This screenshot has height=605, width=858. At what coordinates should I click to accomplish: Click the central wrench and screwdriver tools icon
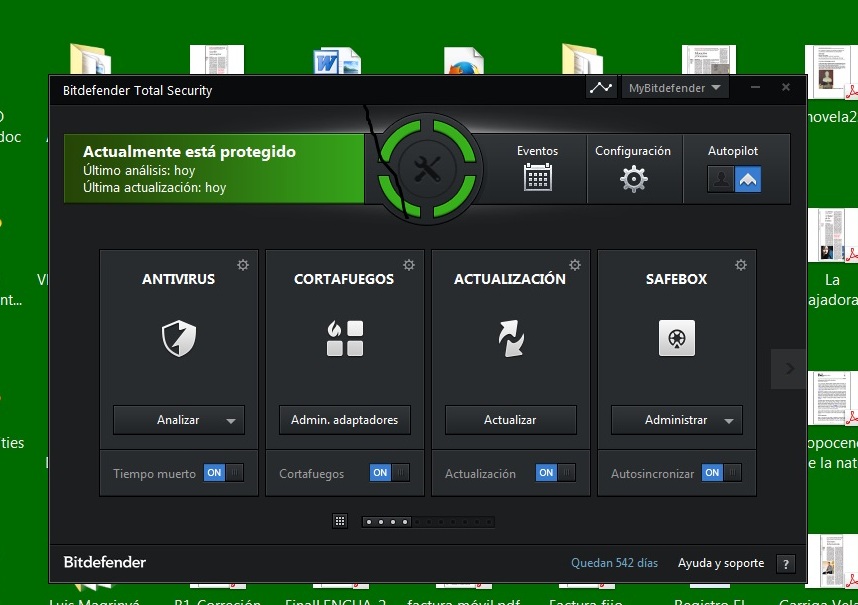(x=427, y=168)
